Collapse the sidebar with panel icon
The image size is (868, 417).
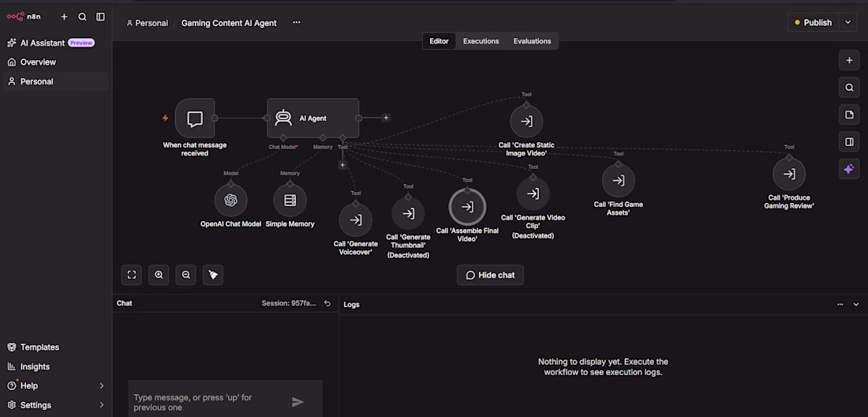click(x=100, y=17)
